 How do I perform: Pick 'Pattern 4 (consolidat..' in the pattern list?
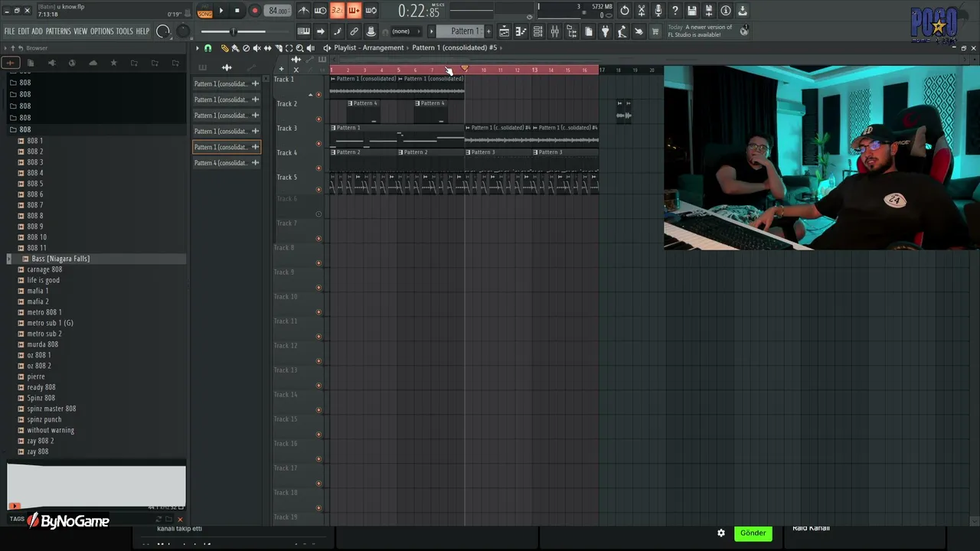coord(227,163)
